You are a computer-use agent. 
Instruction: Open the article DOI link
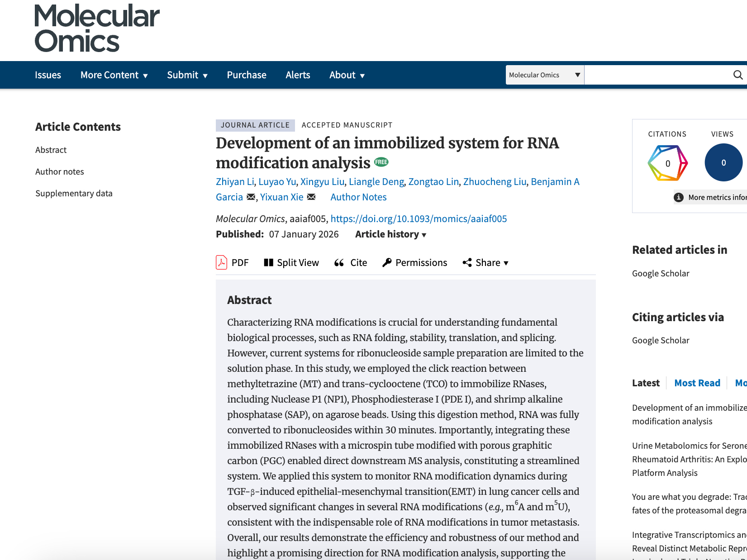pos(419,219)
